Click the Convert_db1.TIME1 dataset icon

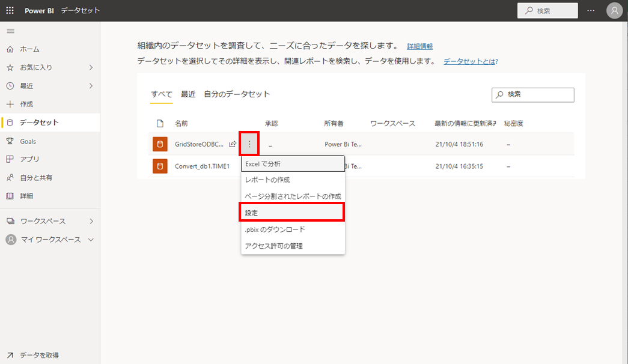(159, 166)
